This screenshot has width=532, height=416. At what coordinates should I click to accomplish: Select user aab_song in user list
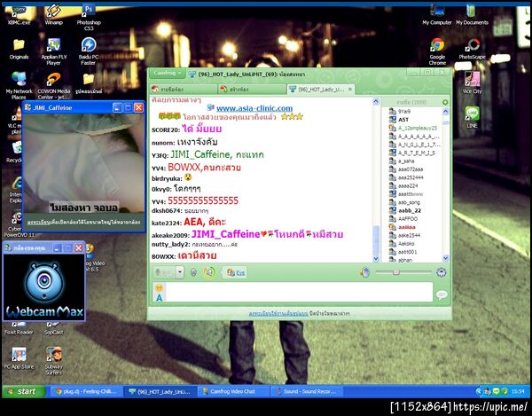(x=409, y=202)
